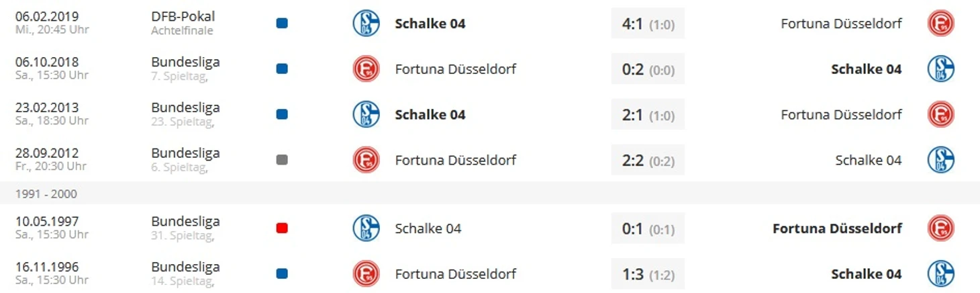Open the 2:2 draw result

tap(648, 160)
